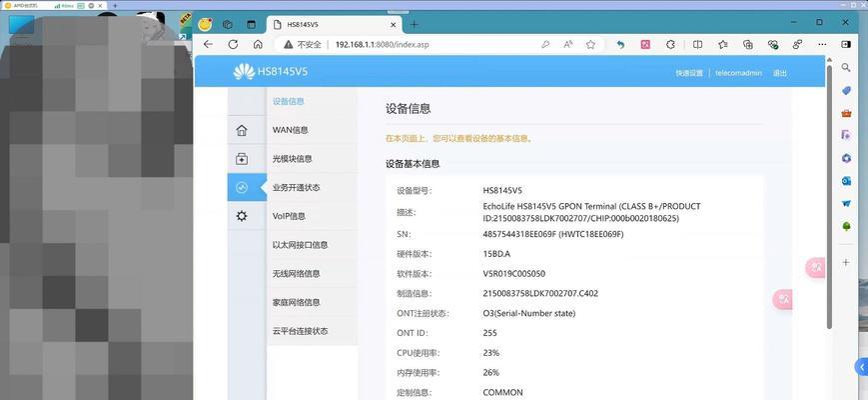The height and width of the screenshot is (400, 868).
Task: Open search in the Edge sidebar
Action: [x=846, y=68]
